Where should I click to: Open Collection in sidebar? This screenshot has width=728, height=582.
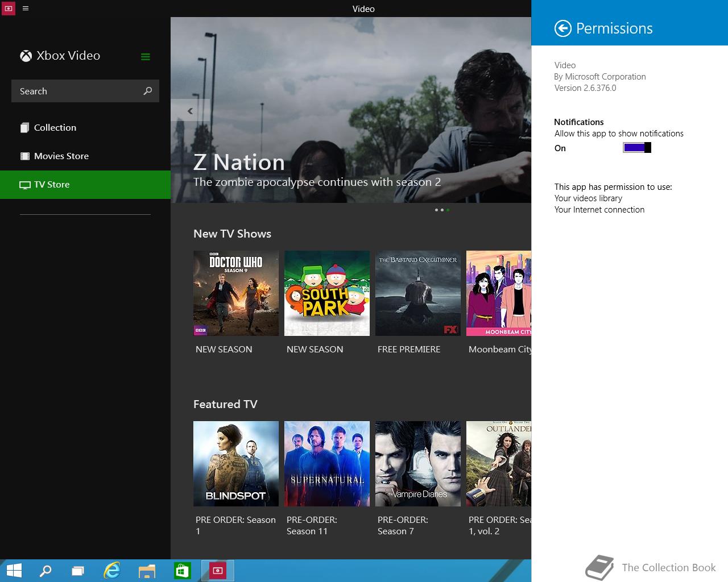pyautogui.click(x=85, y=127)
